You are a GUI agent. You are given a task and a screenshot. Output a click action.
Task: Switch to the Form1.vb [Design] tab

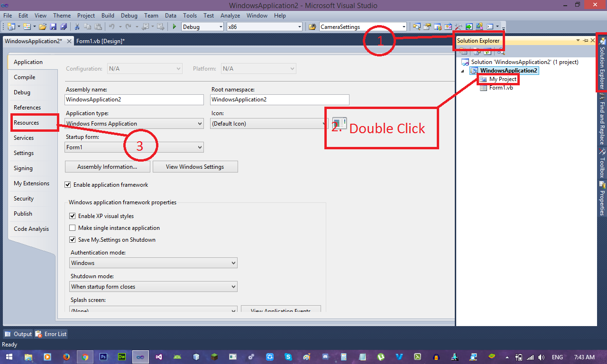[101, 41]
